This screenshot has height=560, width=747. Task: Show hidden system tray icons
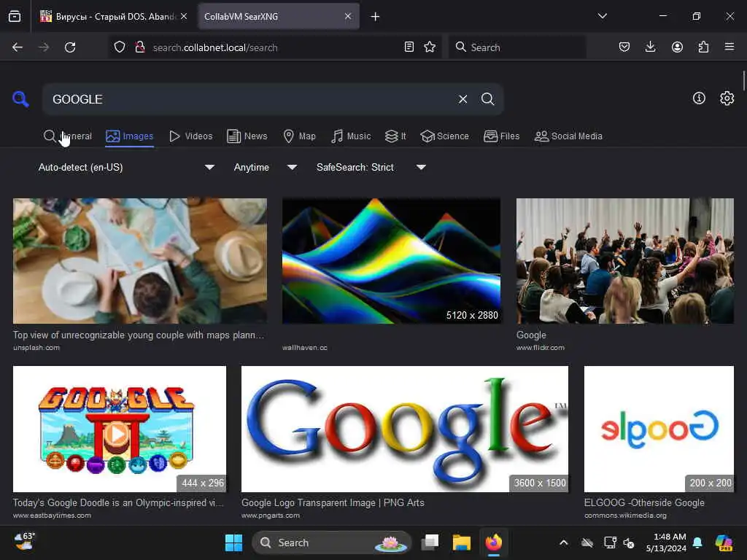(x=564, y=542)
